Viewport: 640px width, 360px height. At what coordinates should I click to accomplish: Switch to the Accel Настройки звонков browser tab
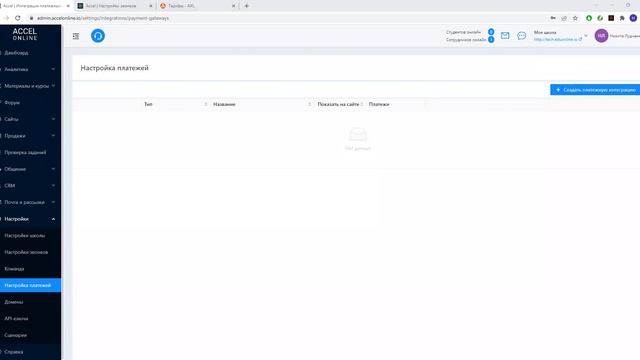(111, 6)
